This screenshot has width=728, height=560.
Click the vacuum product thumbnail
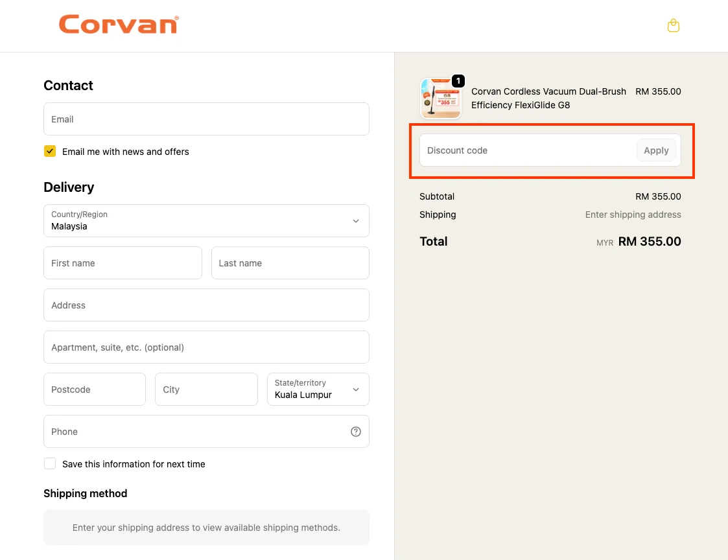pyautogui.click(x=441, y=99)
